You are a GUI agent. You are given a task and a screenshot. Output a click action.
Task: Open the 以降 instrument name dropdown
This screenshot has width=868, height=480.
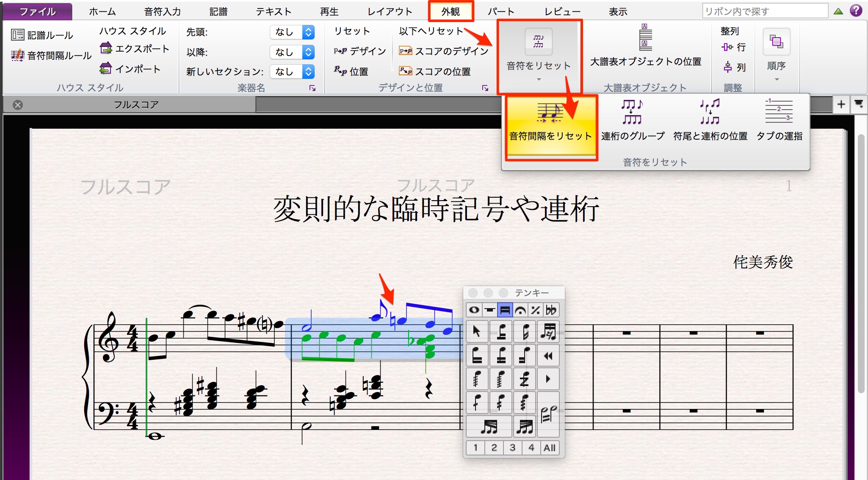coord(292,52)
